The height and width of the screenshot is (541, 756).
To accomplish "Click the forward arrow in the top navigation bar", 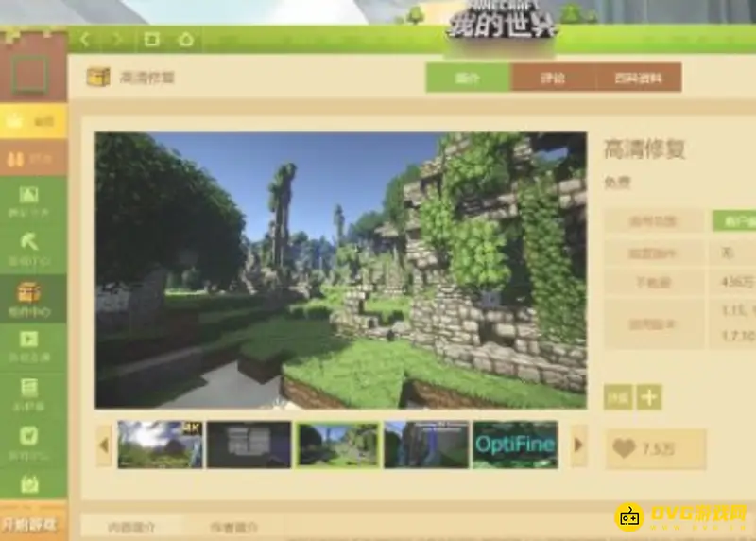I will tap(117, 39).
